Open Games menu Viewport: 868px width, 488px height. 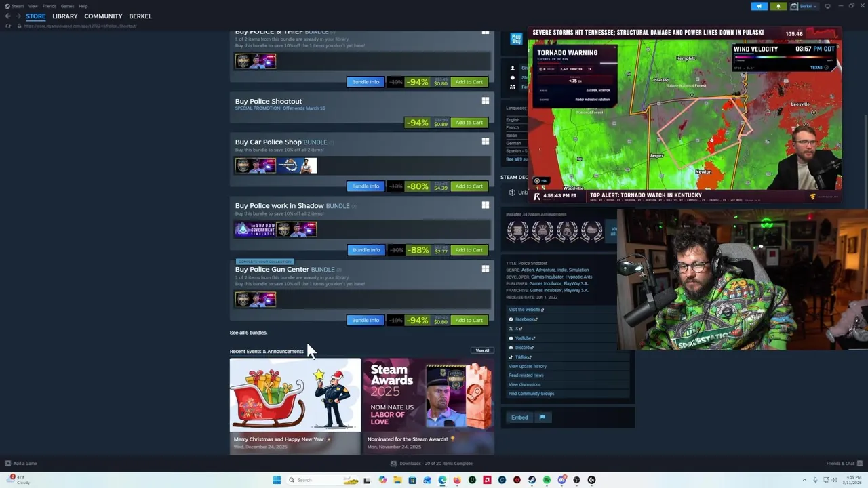pyautogui.click(x=67, y=6)
